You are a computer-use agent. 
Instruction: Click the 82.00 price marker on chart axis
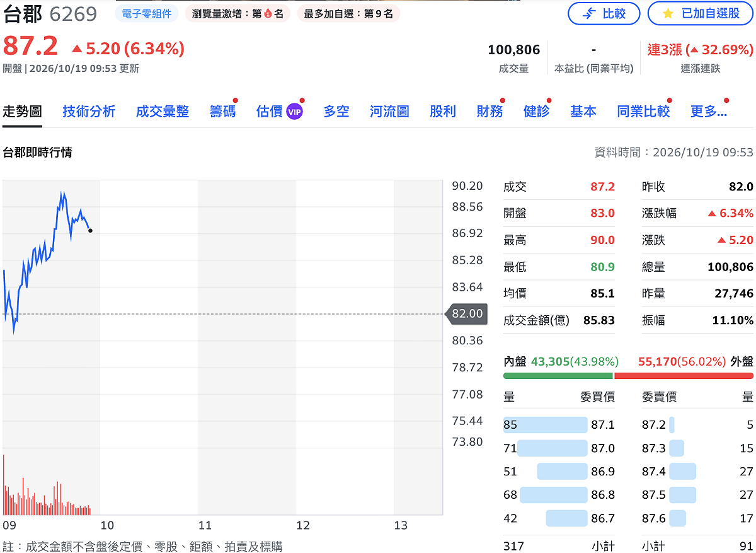coord(466,313)
